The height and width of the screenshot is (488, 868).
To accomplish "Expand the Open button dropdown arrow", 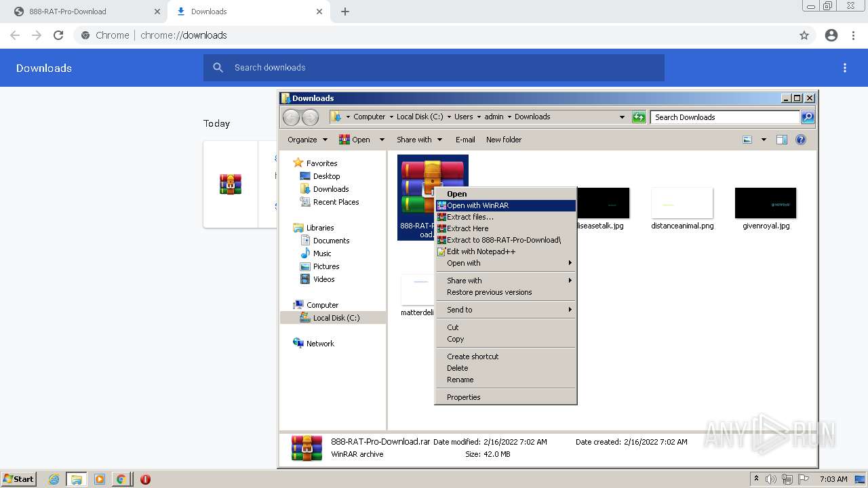I will [382, 140].
